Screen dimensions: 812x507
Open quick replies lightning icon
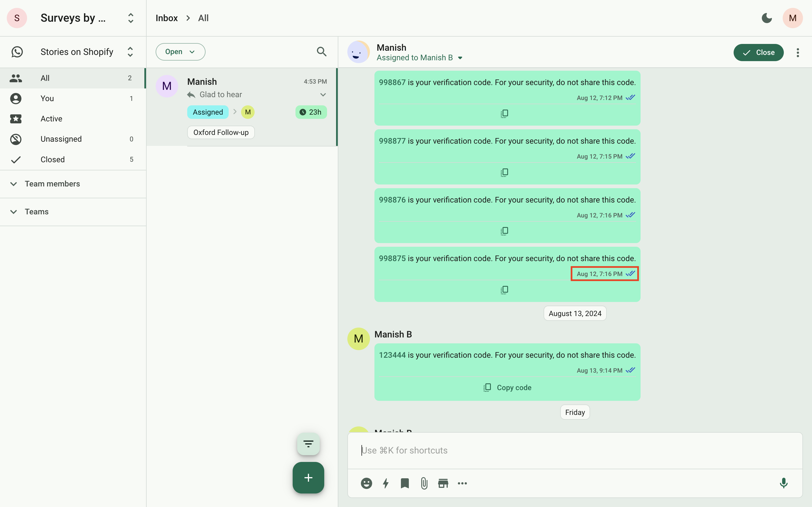click(x=385, y=483)
